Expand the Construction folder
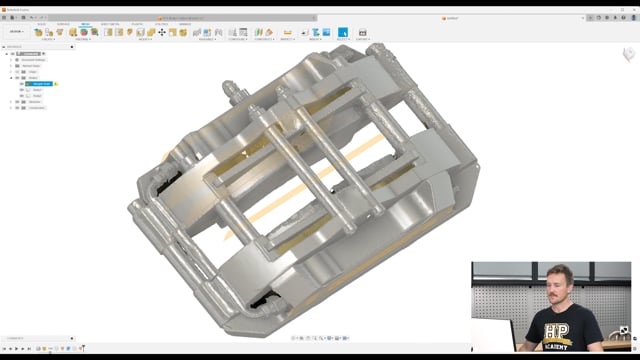 click(11, 108)
